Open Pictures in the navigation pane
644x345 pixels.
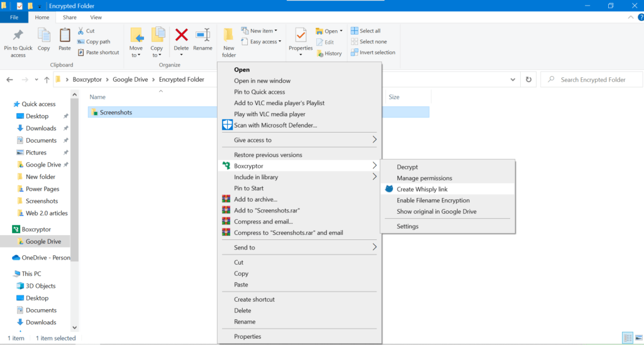click(36, 153)
